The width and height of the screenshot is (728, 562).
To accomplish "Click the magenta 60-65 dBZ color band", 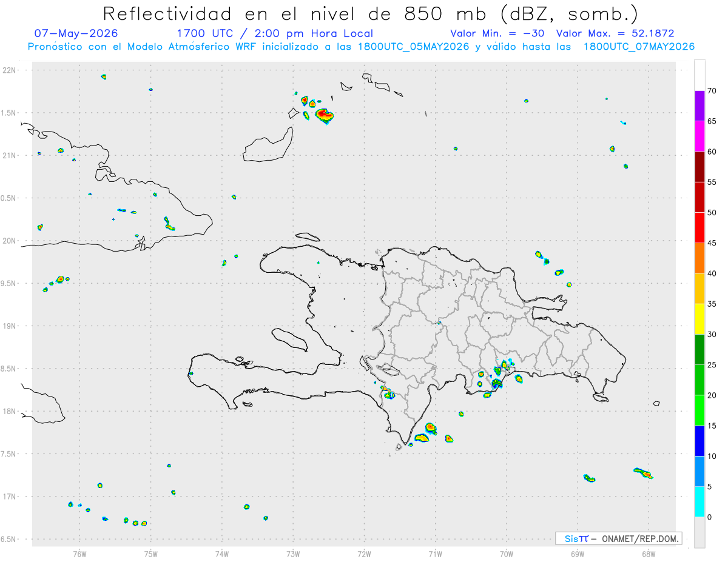I will pos(699,136).
